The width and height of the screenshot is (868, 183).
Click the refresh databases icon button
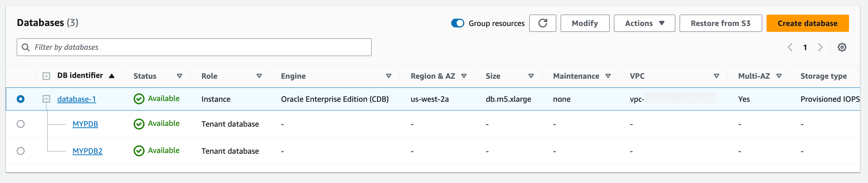pos(542,23)
